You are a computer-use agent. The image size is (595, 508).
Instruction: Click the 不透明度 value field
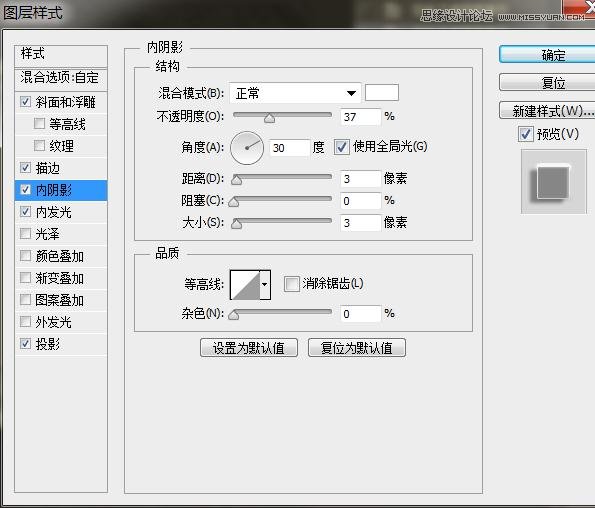(360, 116)
